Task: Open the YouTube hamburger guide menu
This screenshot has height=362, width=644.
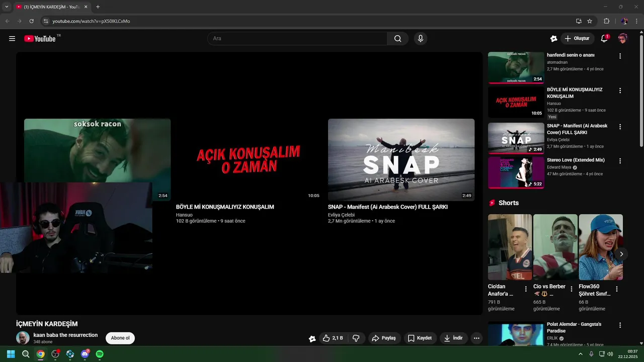Action: (x=12, y=39)
